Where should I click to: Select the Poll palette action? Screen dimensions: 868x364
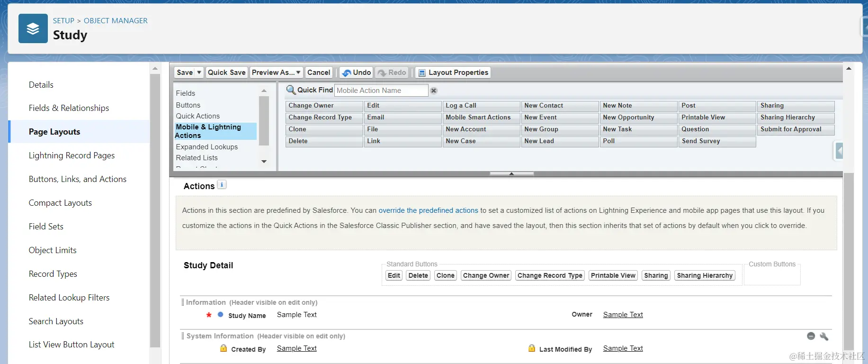pos(638,141)
